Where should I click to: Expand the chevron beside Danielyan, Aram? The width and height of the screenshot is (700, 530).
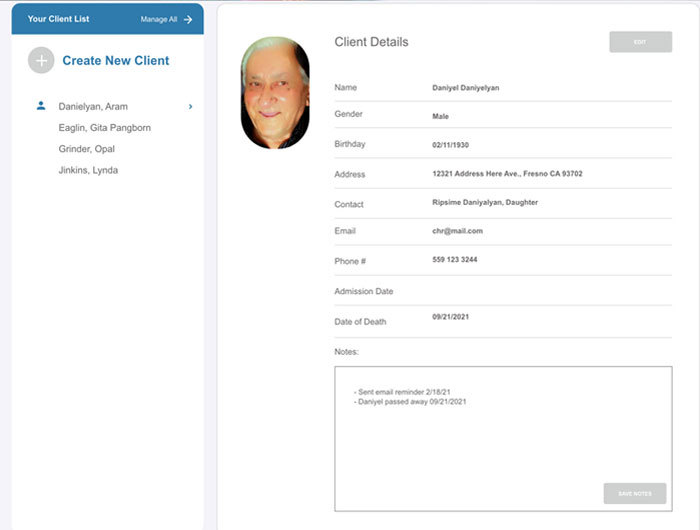point(191,106)
